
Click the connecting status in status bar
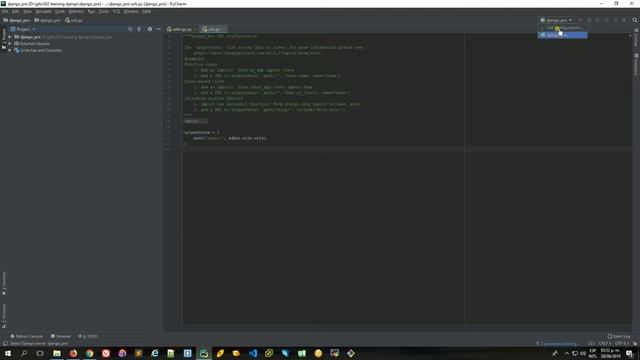click(x=558, y=344)
